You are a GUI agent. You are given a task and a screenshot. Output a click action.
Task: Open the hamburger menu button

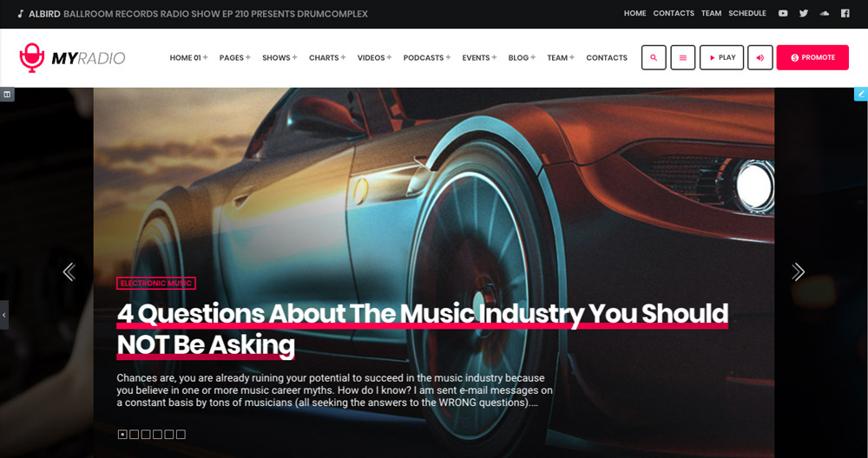(682, 57)
